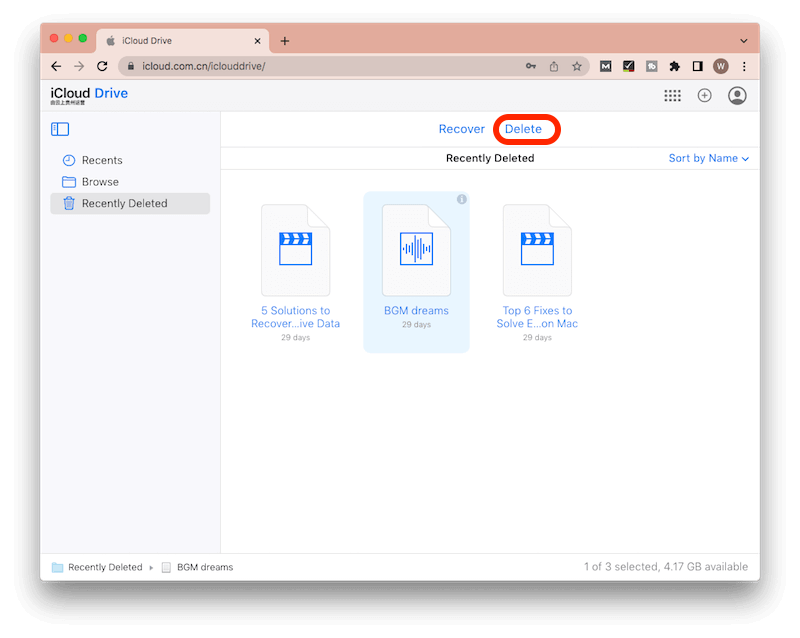Click the Recently Deleted folder icon in breadcrumb

(x=59, y=567)
